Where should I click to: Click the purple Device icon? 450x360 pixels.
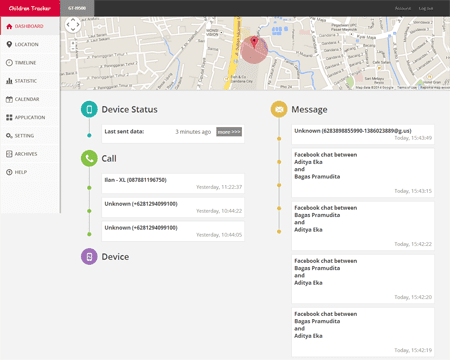[x=89, y=257]
